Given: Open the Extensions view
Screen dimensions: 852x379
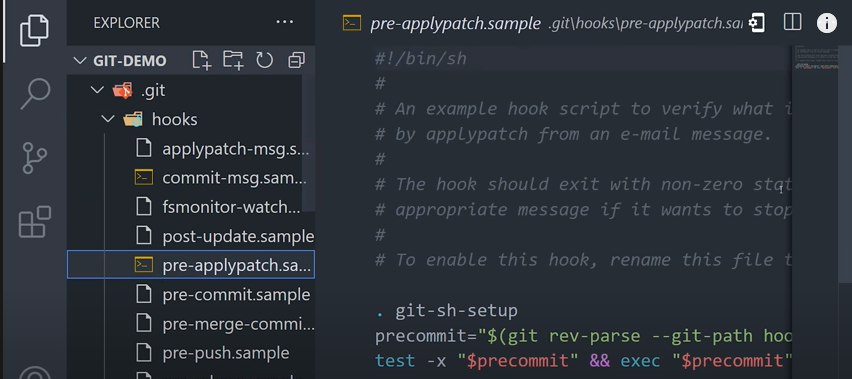Looking at the screenshot, I should 35,222.
